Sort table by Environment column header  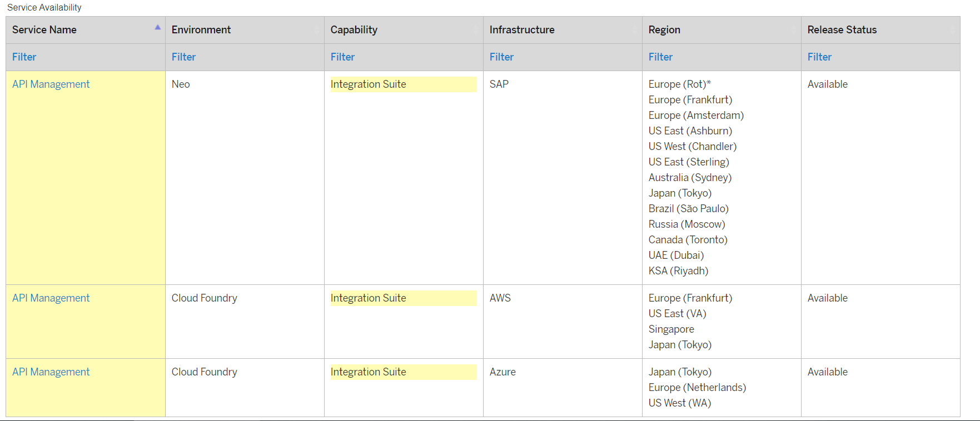[201, 30]
